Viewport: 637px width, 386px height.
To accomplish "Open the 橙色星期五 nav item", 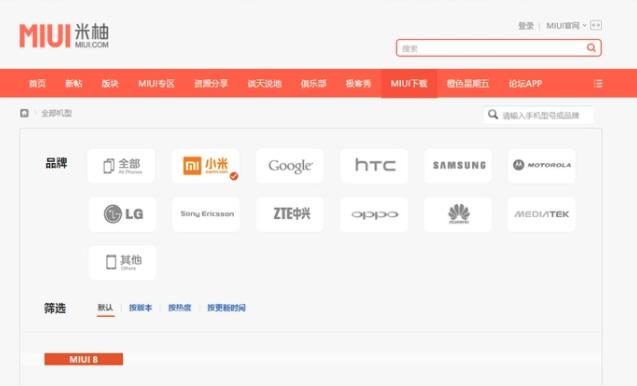I will [x=468, y=83].
